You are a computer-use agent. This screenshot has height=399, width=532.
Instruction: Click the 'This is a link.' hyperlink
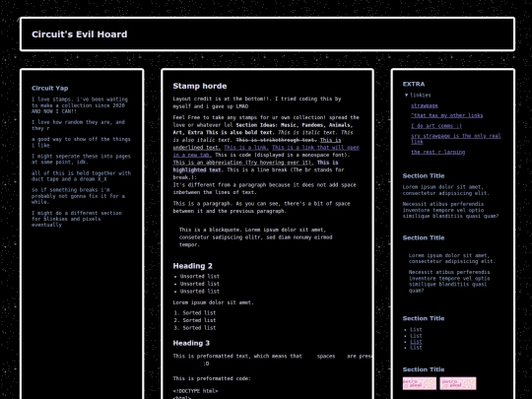tap(246, 147)
